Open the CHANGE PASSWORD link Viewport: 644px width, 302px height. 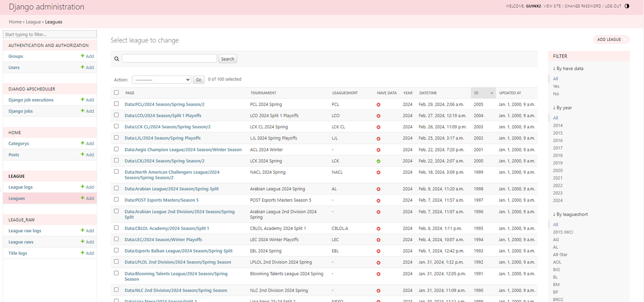click(583, 6)
